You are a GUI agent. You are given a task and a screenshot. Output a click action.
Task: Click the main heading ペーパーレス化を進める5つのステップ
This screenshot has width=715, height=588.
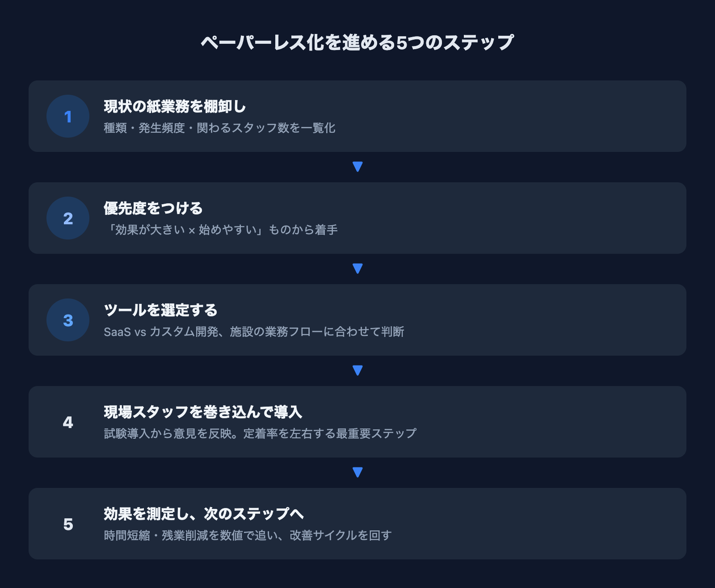point(357,42)
